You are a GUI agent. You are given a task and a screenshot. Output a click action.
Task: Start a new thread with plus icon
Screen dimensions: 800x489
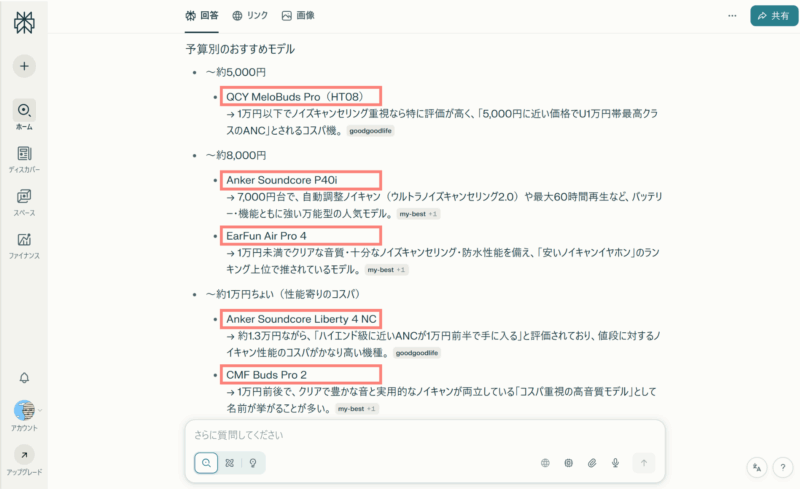coord(24,66)
